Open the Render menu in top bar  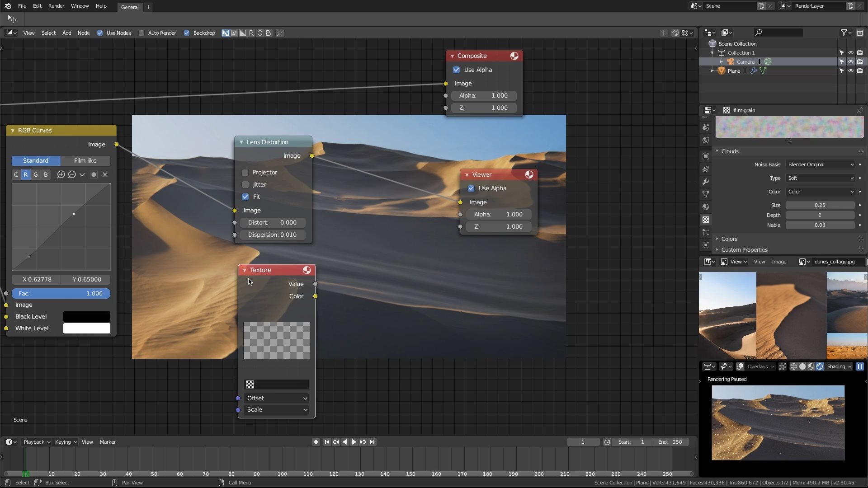coord(56,6)
